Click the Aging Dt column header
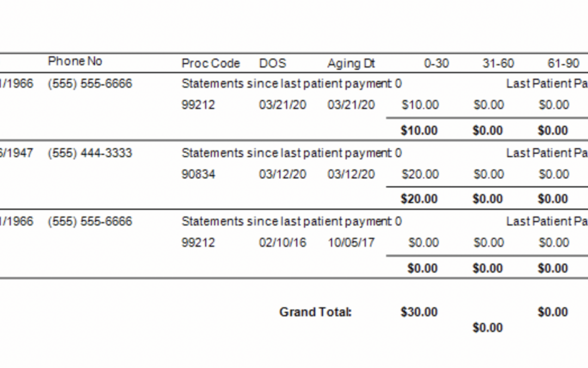The width and height of the screenshot is (588, 368). click(x=351, y=63)
